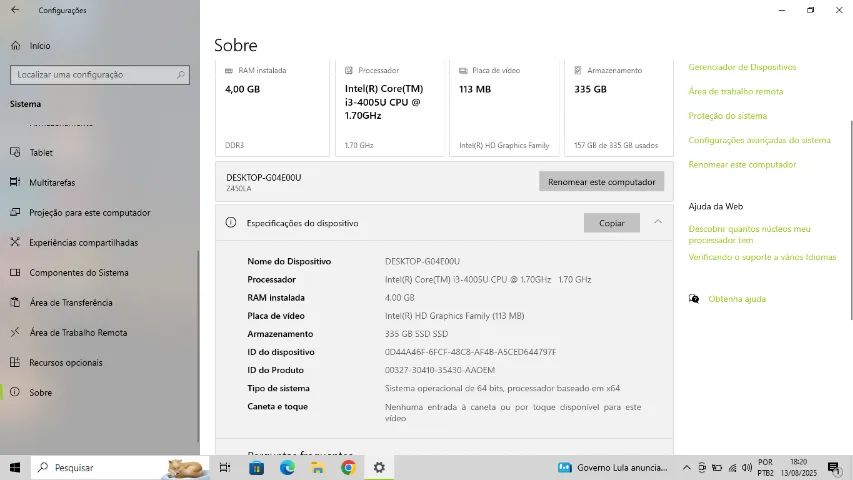The image size is (853, 480).
Task: Click the Obtenha ajuda link text
Action: [x=737, y=299]
